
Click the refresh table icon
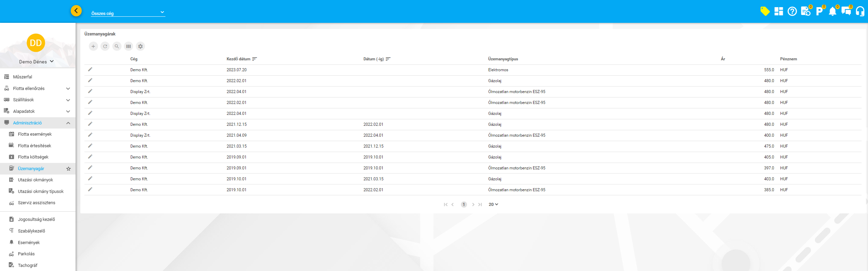[105, 46]
